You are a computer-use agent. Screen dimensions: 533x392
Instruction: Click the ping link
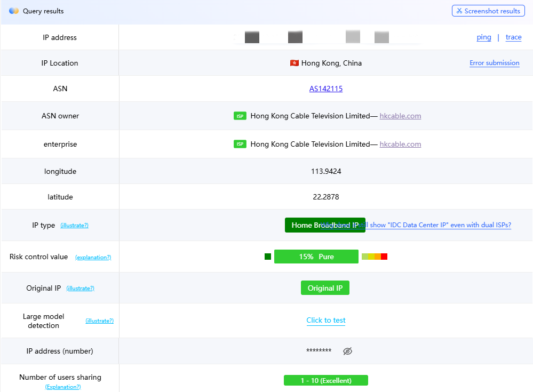tap(483, 37)
